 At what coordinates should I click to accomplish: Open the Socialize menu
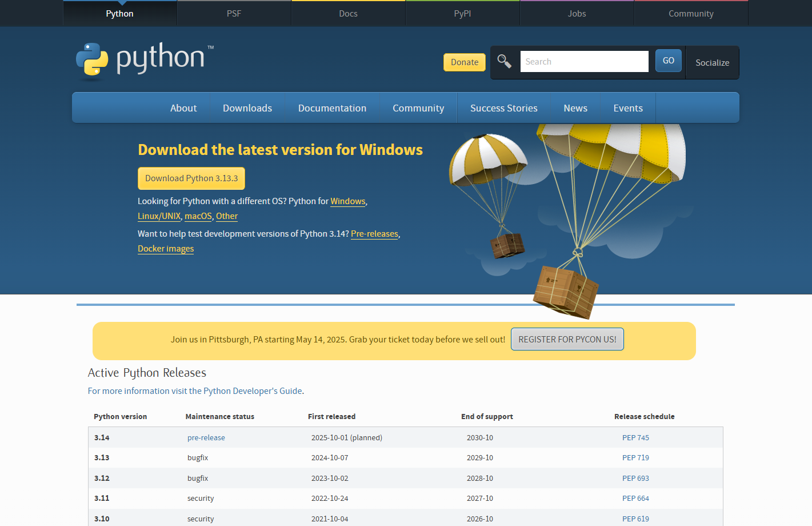pyautogui.click(x=712, y=63)
